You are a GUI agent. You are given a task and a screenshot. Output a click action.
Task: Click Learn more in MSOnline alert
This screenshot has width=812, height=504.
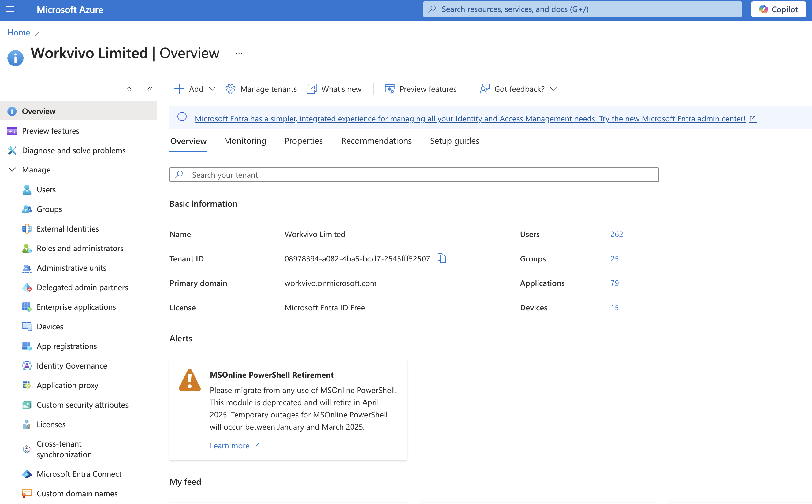tap(234, 446)
